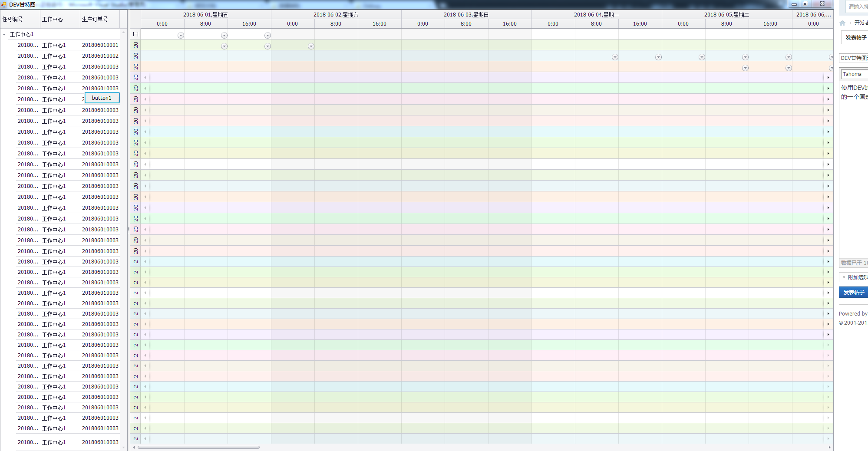Click the blue 发表帖子 submit button

pos(854,293)
